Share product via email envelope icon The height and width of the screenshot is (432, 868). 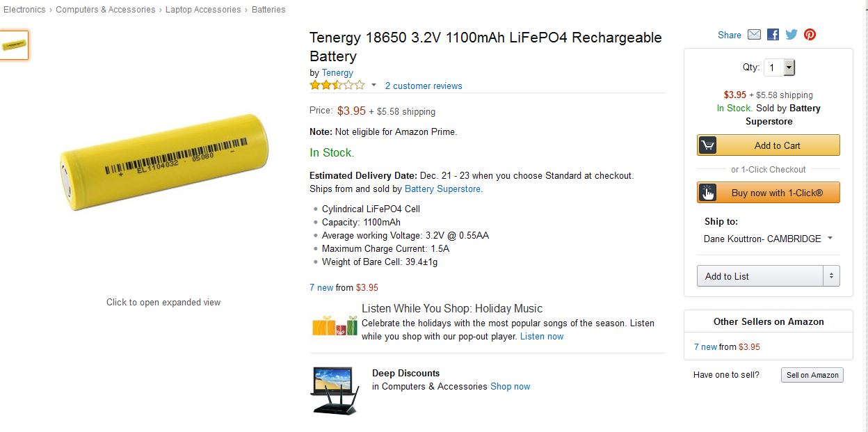click(754, 35)
